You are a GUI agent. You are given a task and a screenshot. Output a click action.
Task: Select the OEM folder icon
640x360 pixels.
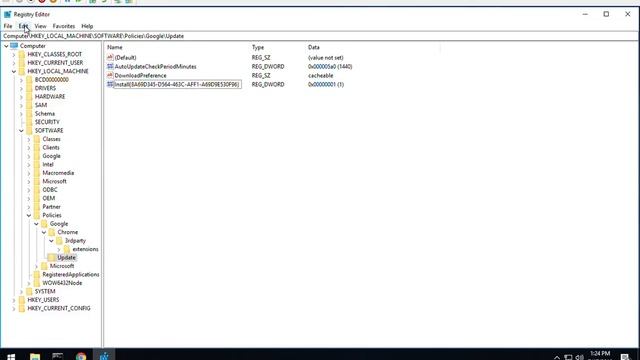coord(37,198)
